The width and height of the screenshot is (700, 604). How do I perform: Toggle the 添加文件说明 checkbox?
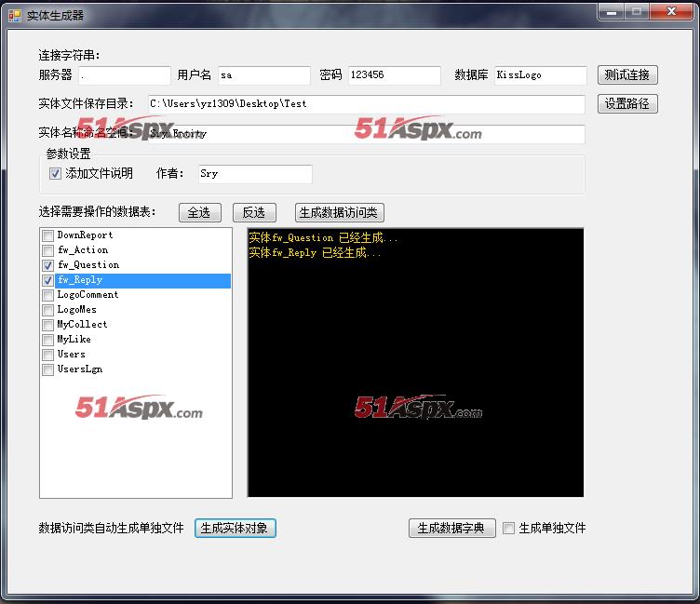click(x=55, y=173)
